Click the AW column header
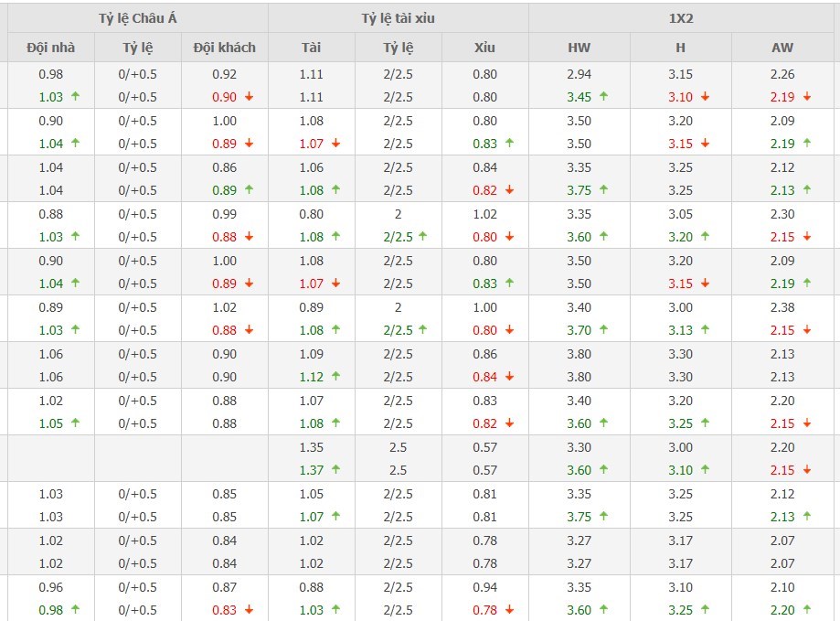This screenshot has height=621, width=840. click(782, 48)
